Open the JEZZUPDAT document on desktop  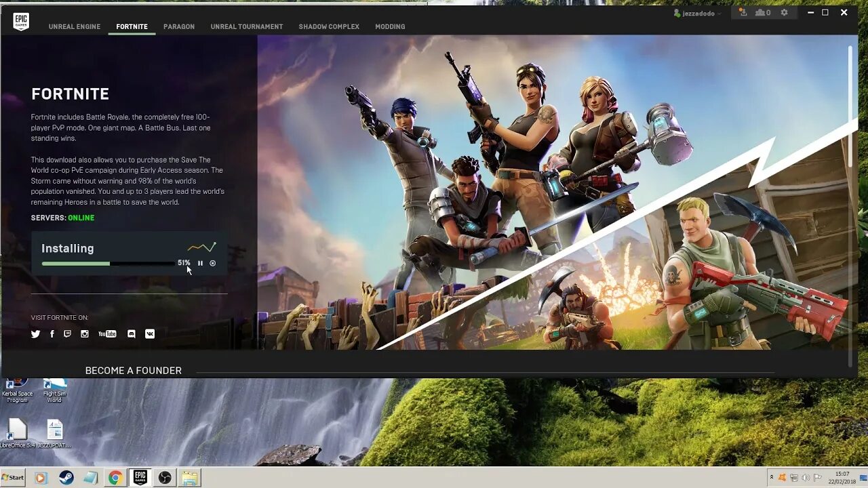point(54,434)
